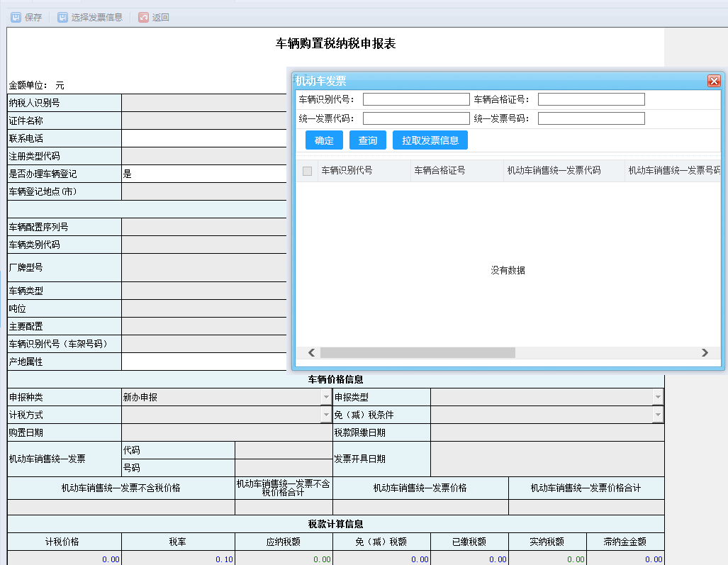Image resolution: width=728 pixels, height=565 pixels.
Task: Click the 产地属性 input field
Action: pos(205,362)
